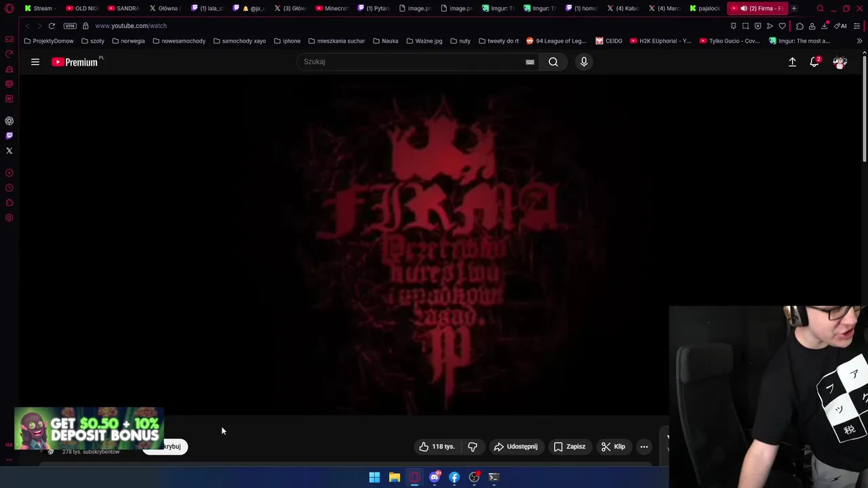Start voice search with microphone icon

click(584, 62)
